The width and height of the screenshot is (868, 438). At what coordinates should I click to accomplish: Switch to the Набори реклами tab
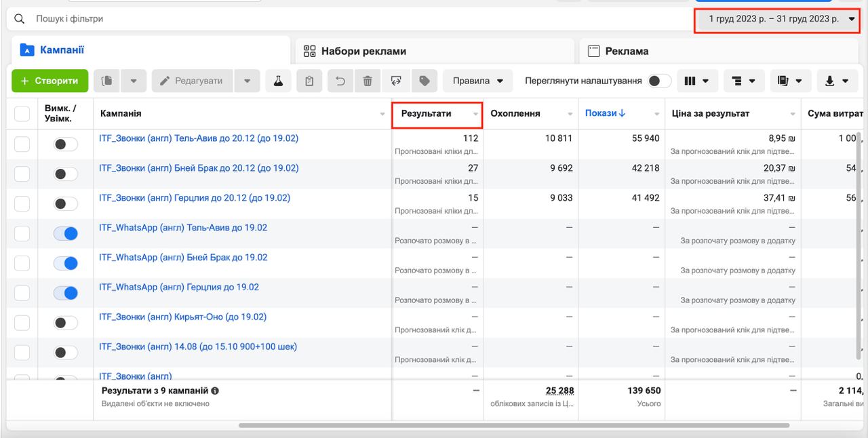point(363,51)
